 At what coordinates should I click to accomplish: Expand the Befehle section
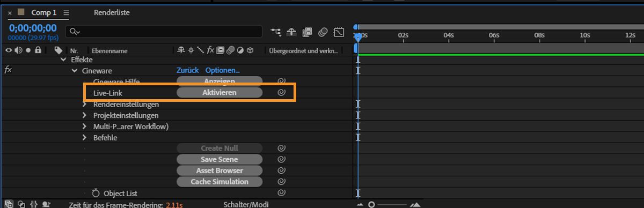pyautogui.click(x=84, y=138)
